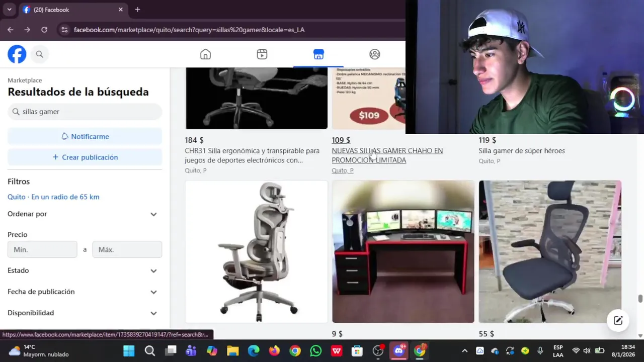Click the Crear publicación button
This screenshot has height=362, width=644.
tap(85, 157)
